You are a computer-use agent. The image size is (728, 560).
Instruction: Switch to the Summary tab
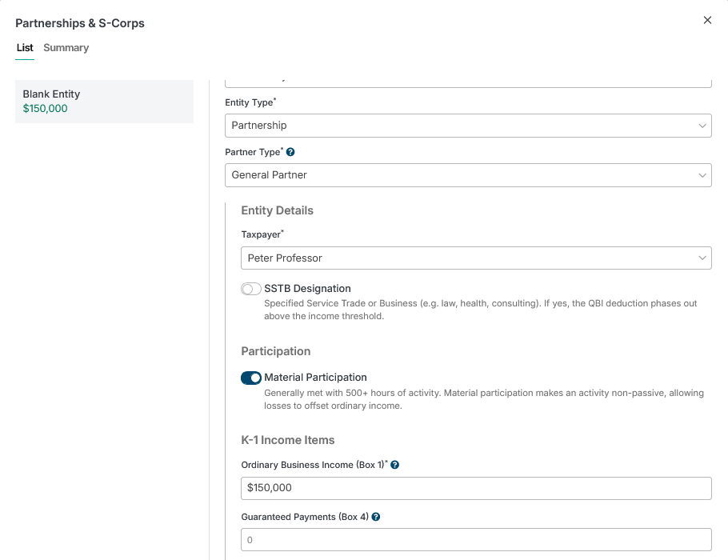click(x=66, y=48)
